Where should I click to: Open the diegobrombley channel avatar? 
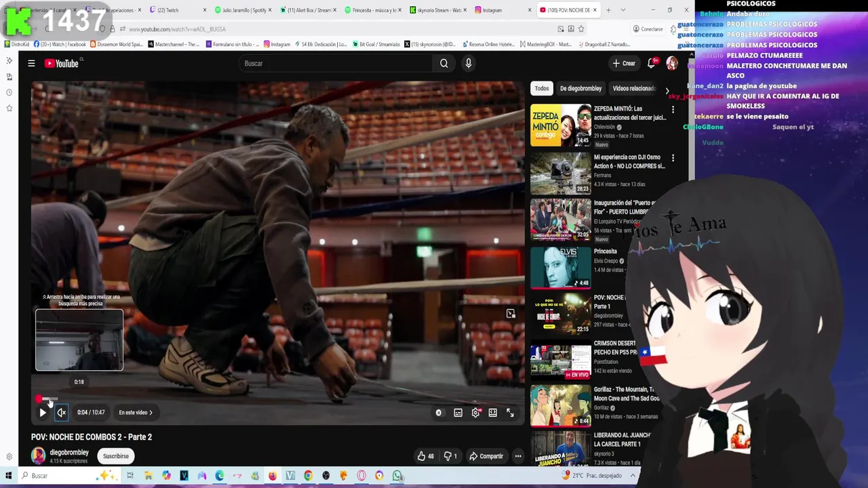pyautogui.click(x=38, y=455)
